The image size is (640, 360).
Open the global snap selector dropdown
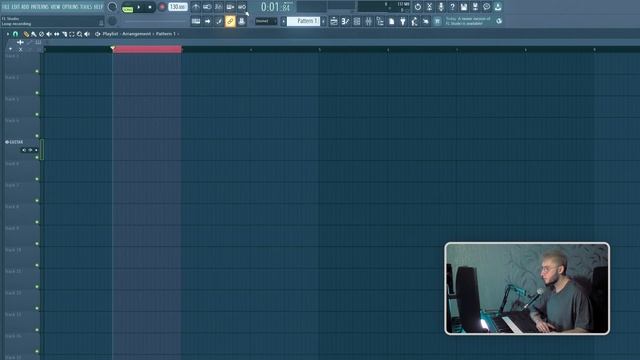coord(266,21)
